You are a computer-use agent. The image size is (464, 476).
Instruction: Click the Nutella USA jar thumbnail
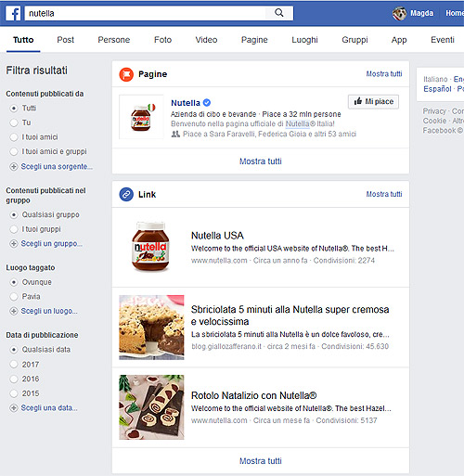tap(150, 247)
